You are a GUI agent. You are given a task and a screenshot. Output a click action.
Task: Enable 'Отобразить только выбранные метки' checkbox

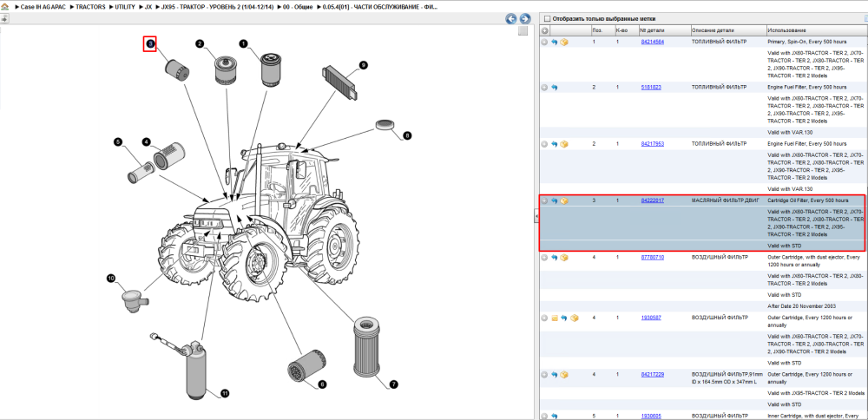click(548, 19)
